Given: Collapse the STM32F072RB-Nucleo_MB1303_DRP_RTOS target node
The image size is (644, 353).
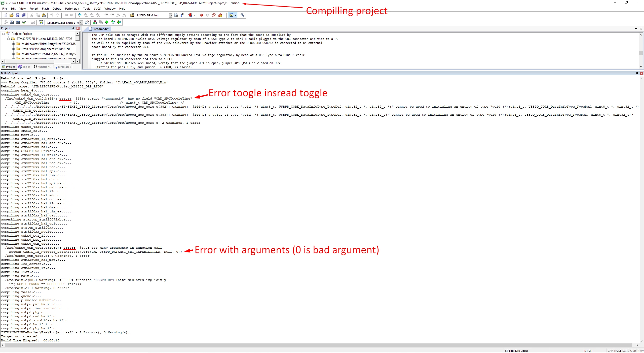Looking at the screenshot, I should coord(8,39).
